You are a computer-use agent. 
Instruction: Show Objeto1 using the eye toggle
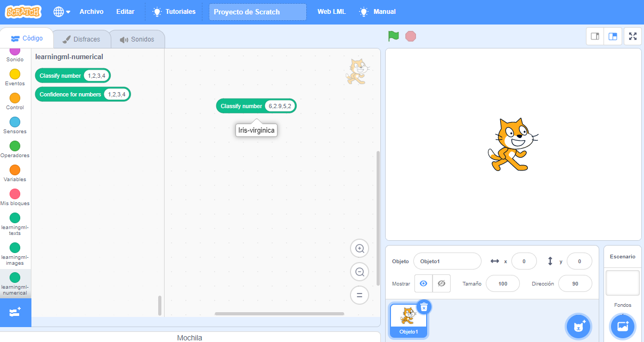click(423, 283)
